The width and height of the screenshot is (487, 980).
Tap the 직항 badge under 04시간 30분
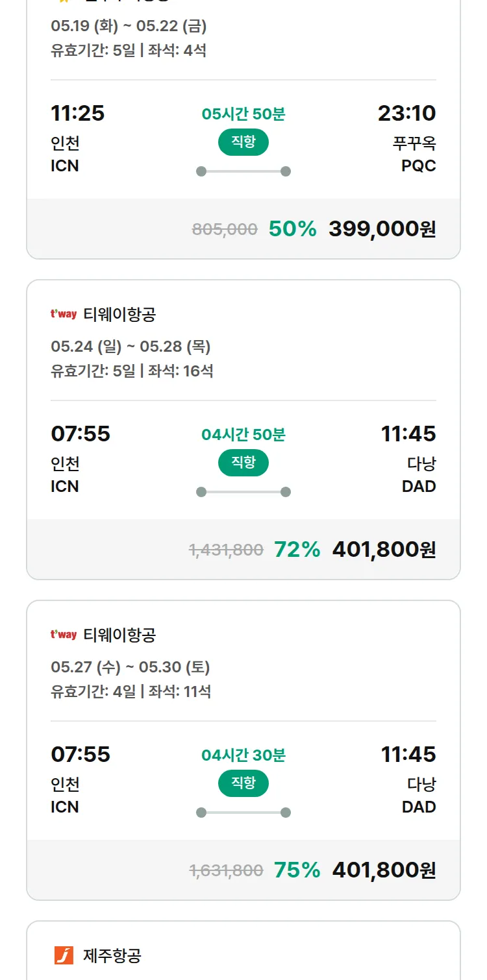pyautogui.click(x=243, y=783)
